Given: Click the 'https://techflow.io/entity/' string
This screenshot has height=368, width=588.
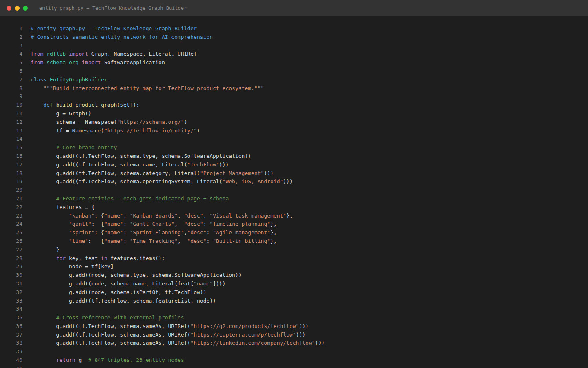Looking at the screenshot, I should 150,131.
